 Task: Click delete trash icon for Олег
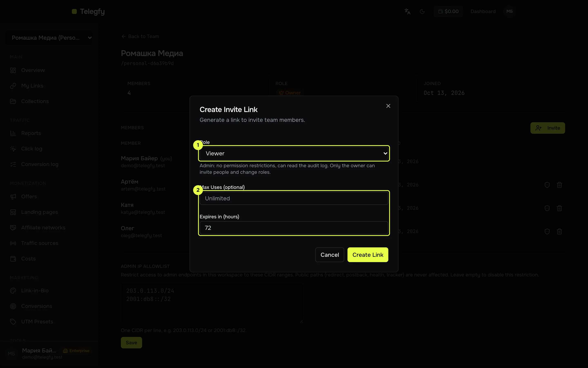[559, 231]
